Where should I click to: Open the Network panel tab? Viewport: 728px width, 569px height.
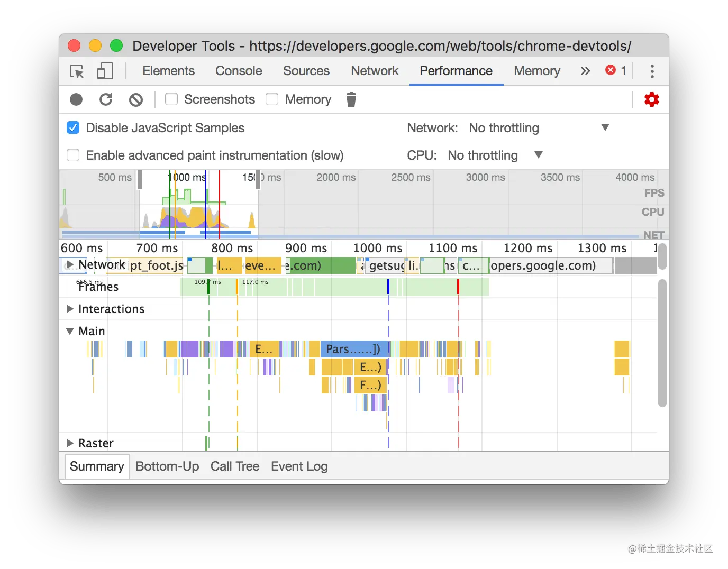(375, 71)
